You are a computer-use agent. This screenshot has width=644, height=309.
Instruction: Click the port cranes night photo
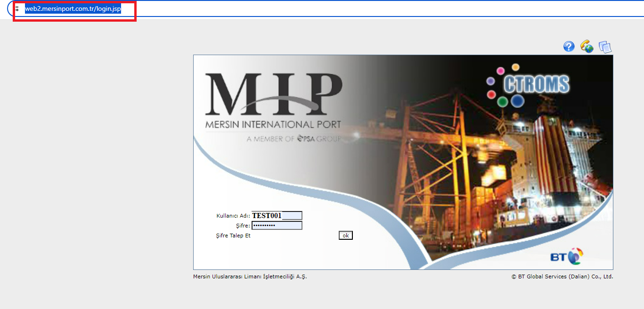[x=471, y=179]
